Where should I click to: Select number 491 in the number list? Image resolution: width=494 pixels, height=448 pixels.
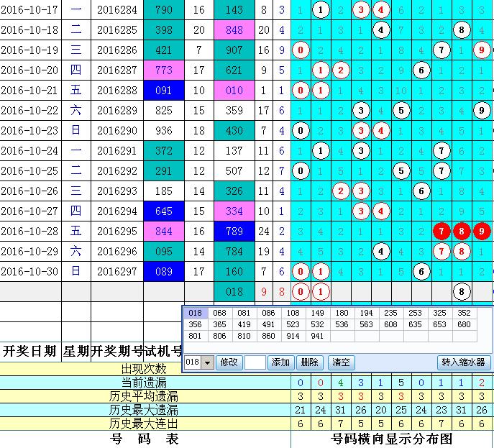268,324
